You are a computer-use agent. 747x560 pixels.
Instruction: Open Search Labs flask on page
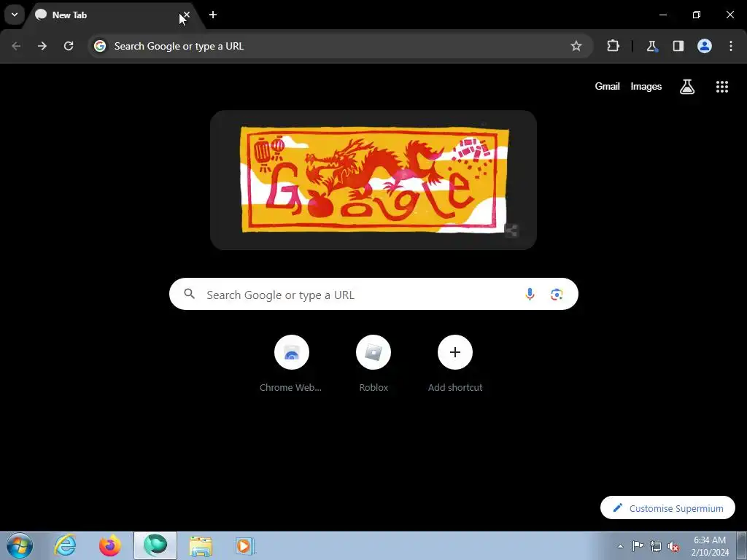point(687,86)
